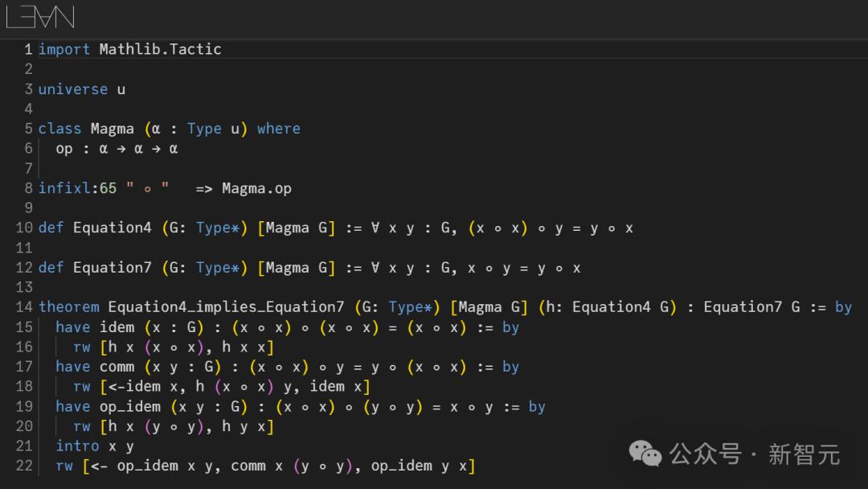Viewport: 868px width, 489px height.
Task: Click the Equation7 definition name on line 12
Action: coord(112,267)
